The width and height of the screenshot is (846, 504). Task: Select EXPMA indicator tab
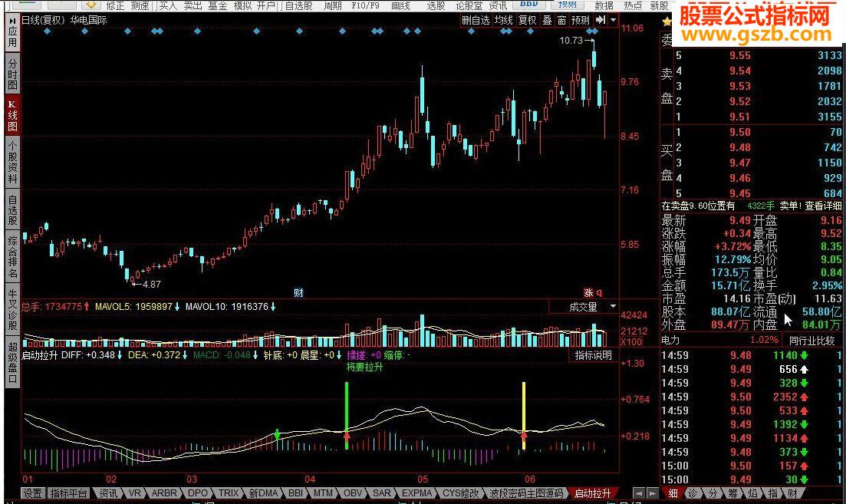click(417, 493)
